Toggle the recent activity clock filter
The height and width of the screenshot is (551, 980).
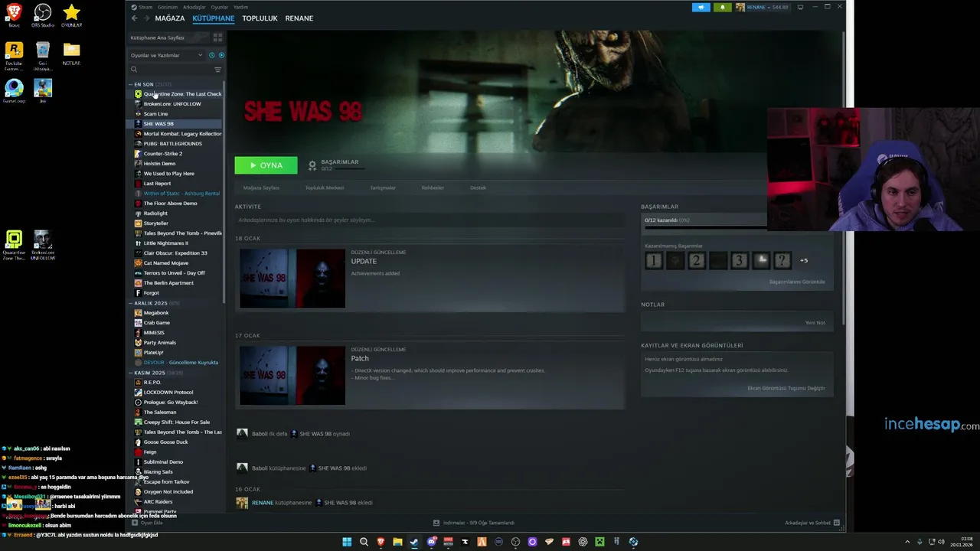(x=212, y=55)
